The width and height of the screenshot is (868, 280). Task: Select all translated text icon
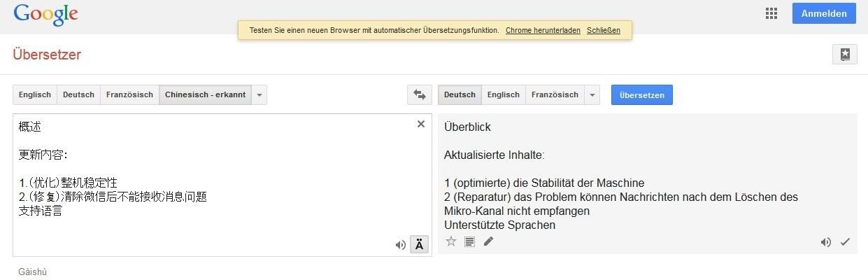470,241
